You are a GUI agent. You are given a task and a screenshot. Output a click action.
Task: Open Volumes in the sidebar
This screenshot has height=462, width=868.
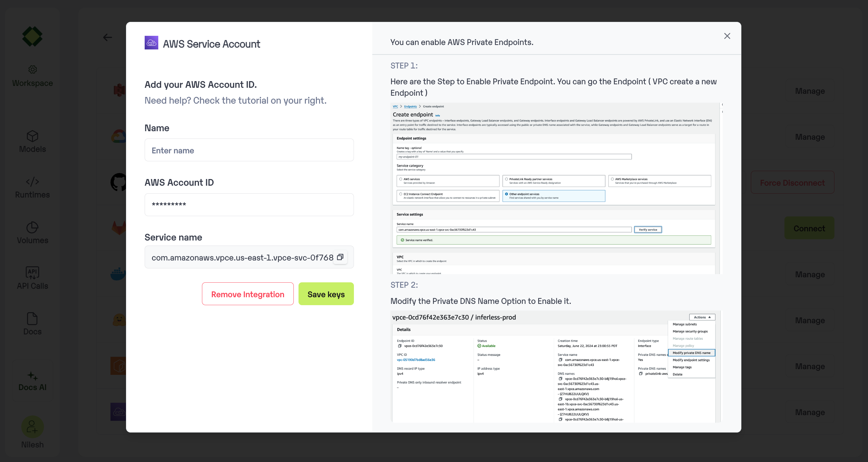(32, 233)
